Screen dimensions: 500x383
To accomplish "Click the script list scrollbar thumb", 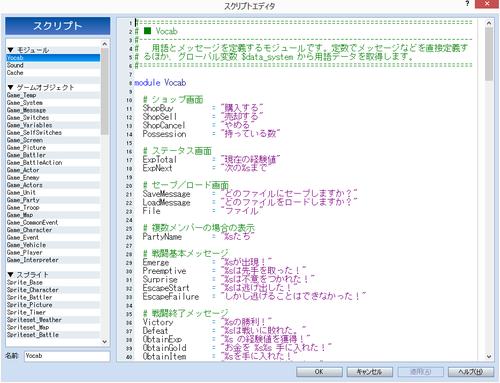I will click(104, 91).
